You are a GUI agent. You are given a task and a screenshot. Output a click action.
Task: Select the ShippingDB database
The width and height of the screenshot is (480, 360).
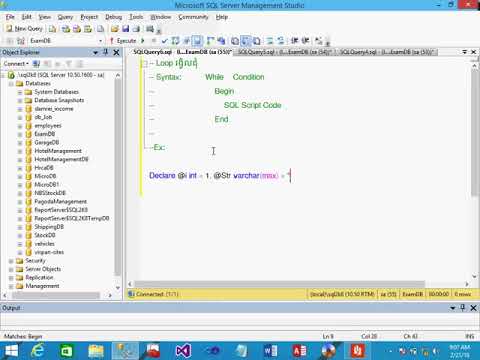pos(49,227)
